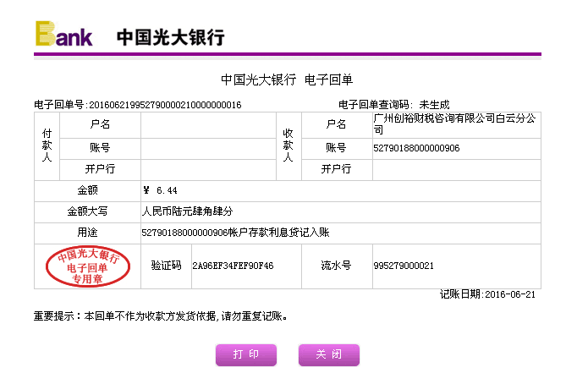Click the payer's 开户行 label
Screen dimensions: 588x373
[x=100, y=169]
